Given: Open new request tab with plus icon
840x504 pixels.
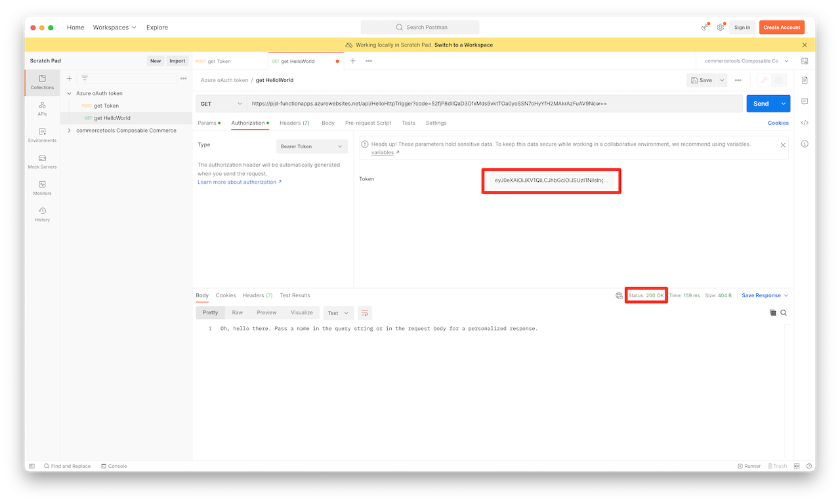Looking at the screenshot, I should point(352,61).
